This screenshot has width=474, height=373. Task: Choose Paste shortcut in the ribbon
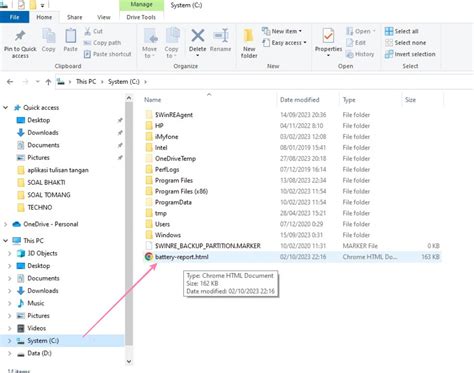point(107,54)
